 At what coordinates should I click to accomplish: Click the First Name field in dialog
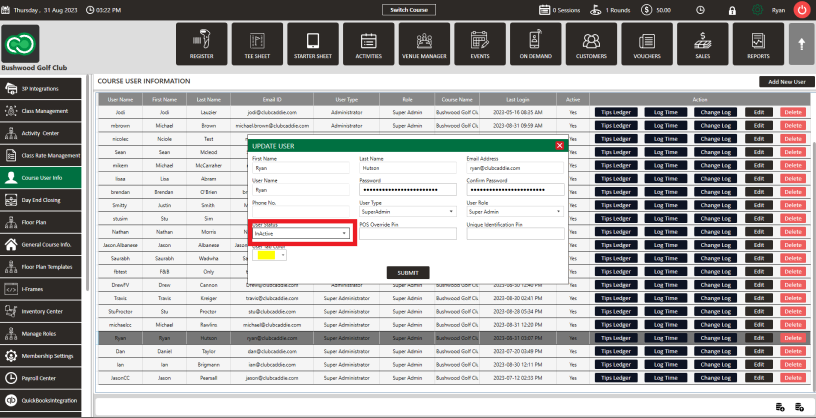pyautogui.click(x=301, y=168)
